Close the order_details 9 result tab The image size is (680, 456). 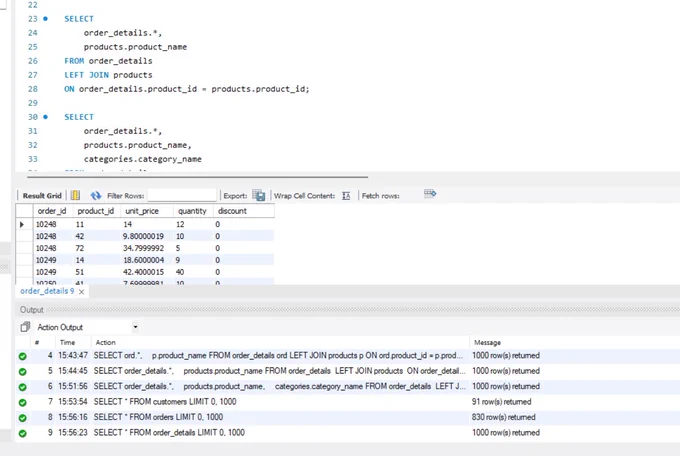click(x=81, y=292)
